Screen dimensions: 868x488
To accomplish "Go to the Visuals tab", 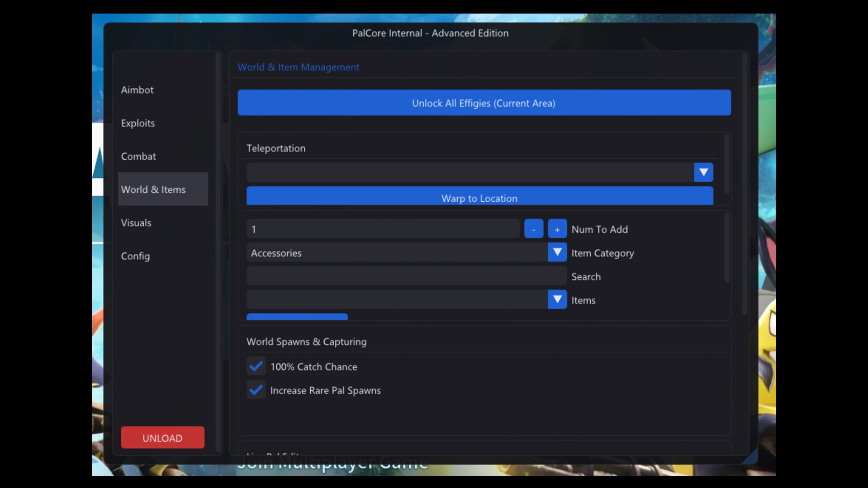I will pyautogui.click(x=163, y=223).
